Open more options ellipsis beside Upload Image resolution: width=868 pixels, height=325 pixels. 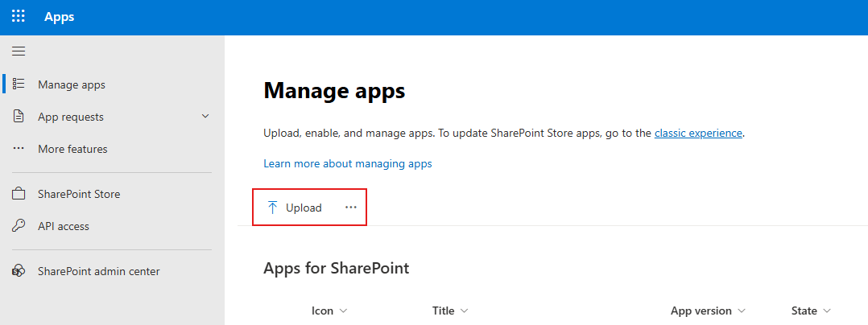click(x=350, y=208)
